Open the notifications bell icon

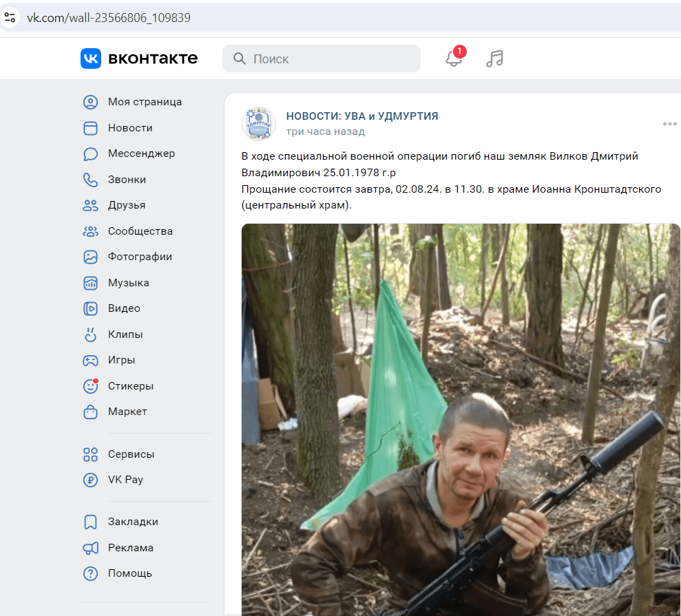453,59
